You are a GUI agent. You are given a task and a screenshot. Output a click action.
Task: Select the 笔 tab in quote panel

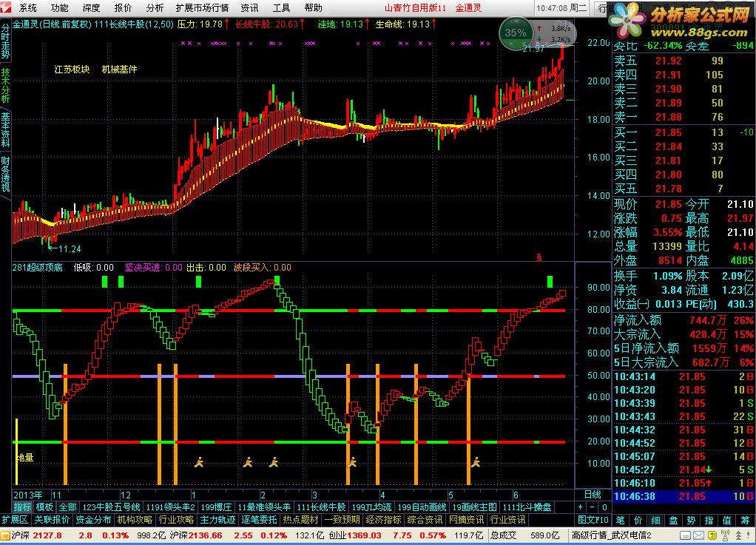(620, 520)
